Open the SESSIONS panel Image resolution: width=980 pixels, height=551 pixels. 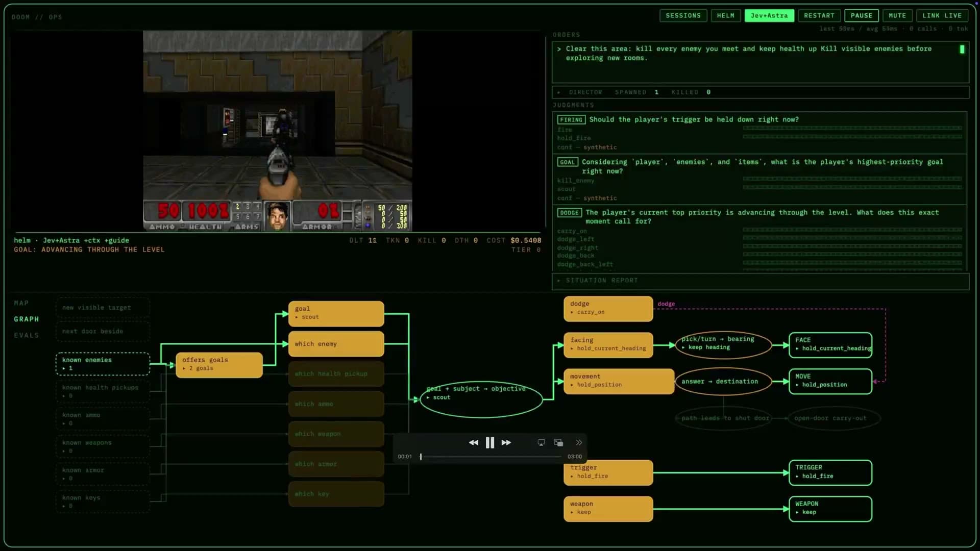(x=683, y=16)
